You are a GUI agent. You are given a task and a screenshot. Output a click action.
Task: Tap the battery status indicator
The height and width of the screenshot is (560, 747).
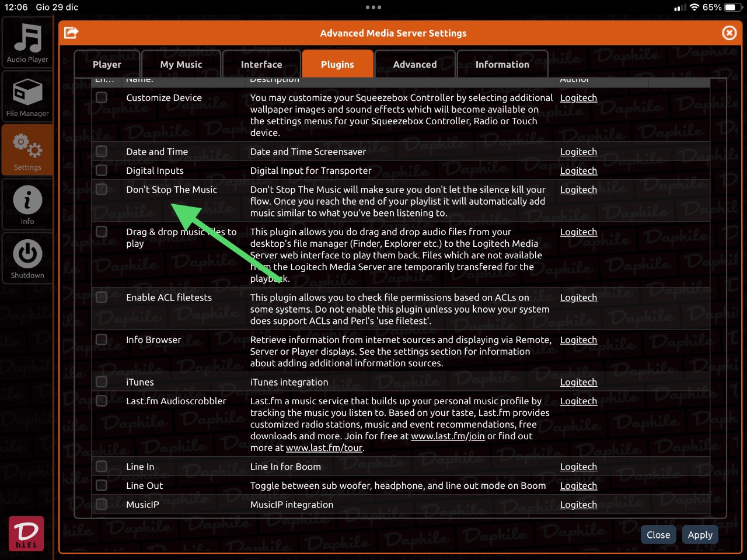click(734, 8)
